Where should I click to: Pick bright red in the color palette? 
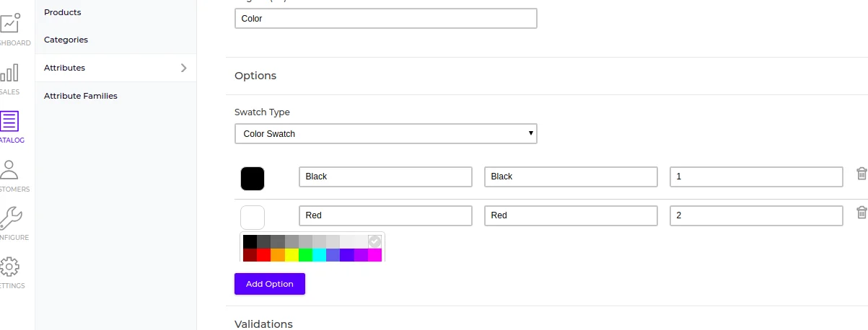coord(264,255)
